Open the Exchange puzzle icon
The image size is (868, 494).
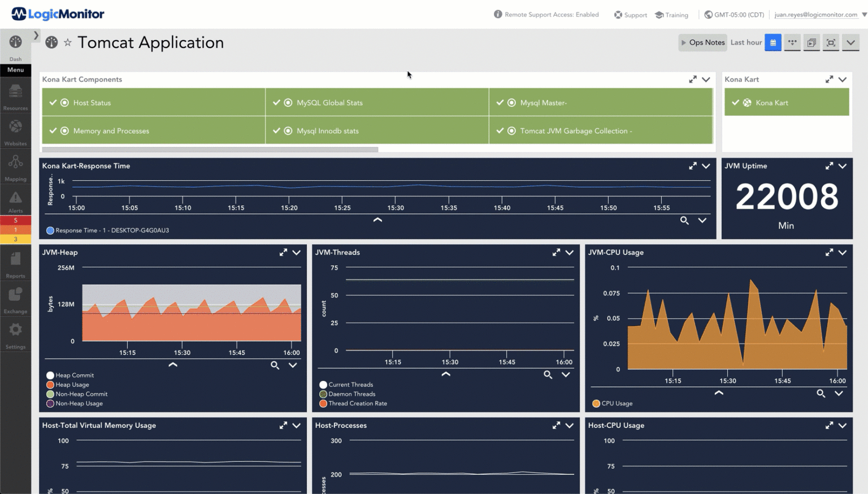tap(15, 295)
